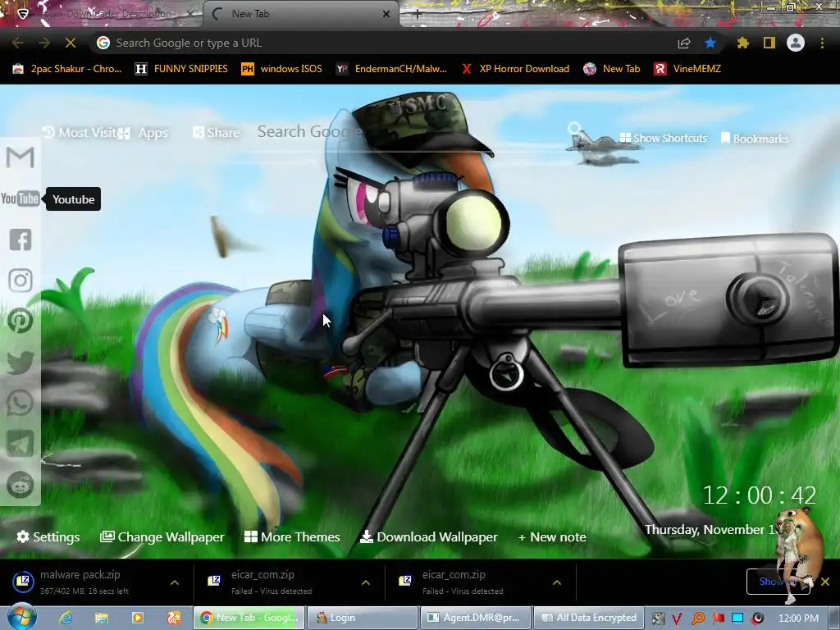Add a New note
Image resolution: width=840 pixels, height=630 pixels.
click(552, 536)
